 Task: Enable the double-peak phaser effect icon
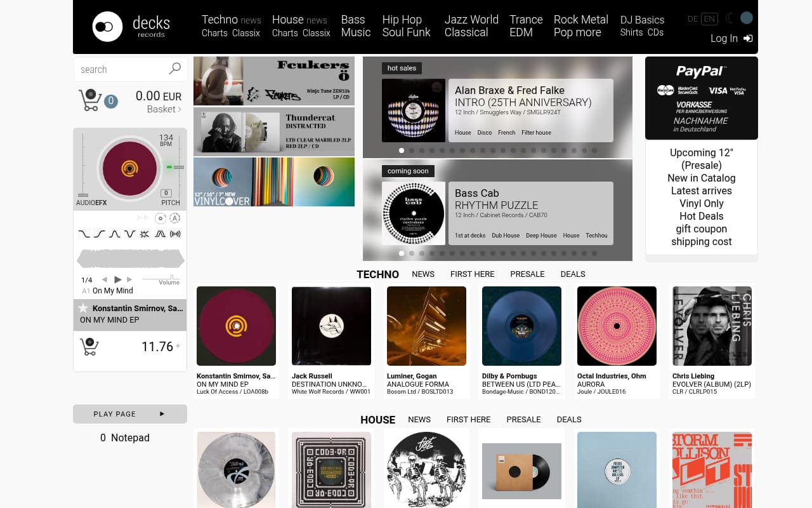pos(160,234)
